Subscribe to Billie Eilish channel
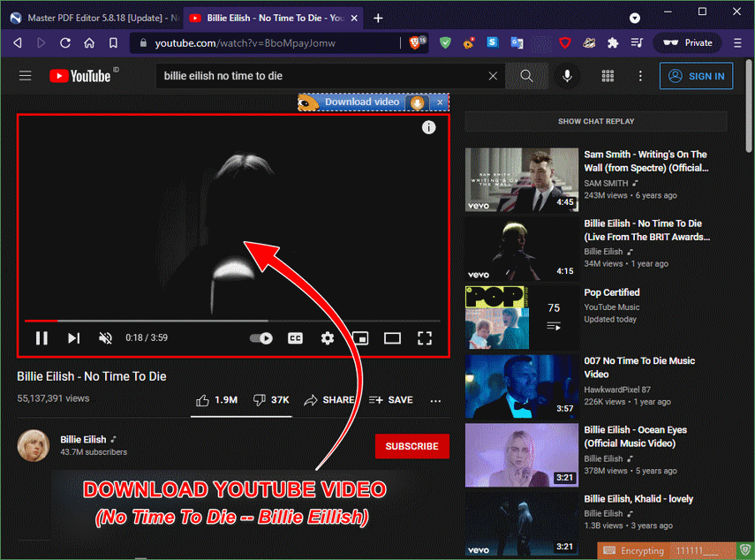The image size is (755, 560). 412,446
